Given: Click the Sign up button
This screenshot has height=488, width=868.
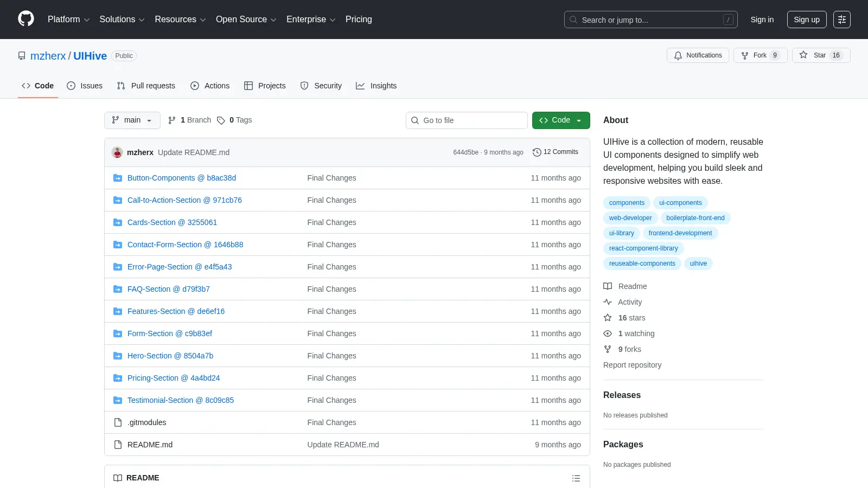Looking at the screenshot, I should 807,20.
